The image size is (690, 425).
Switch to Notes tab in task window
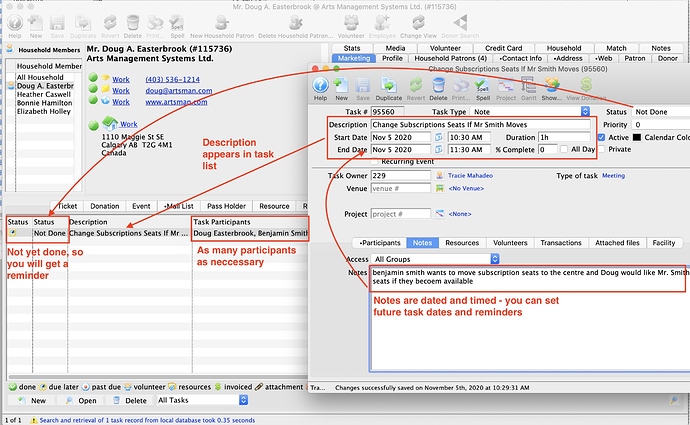point(422,242)
